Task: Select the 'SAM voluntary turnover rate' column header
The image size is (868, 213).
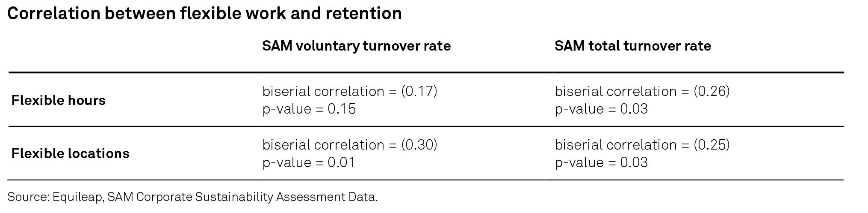Action: point(356,46)
